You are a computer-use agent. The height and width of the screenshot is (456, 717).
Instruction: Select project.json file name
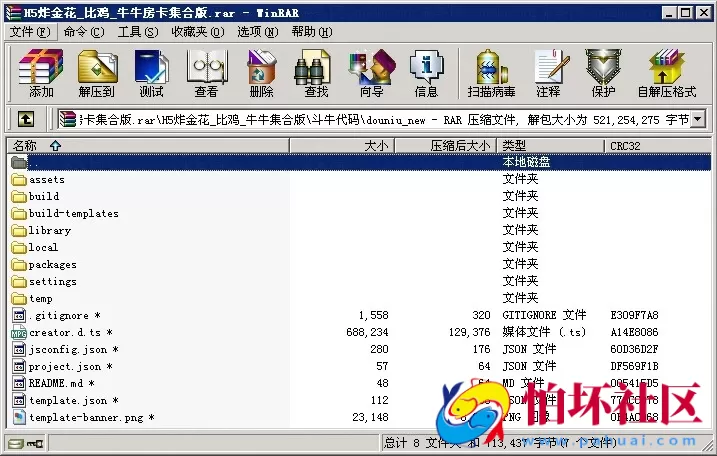[70, 366]
